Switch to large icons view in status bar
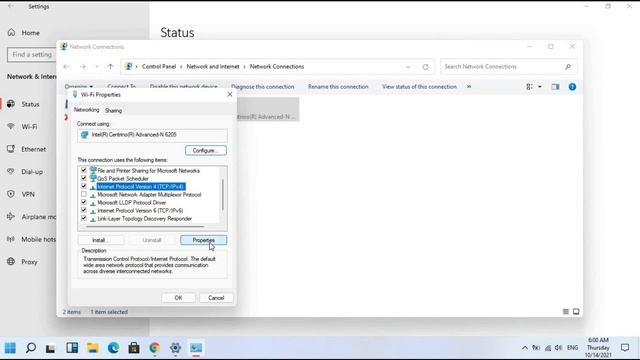The width and height of the screenshot is (640, 360). point(576,311)
